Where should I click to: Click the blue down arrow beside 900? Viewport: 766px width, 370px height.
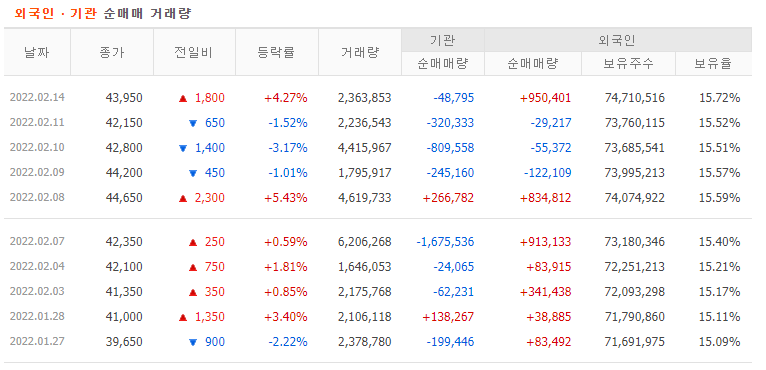[193, 342]
